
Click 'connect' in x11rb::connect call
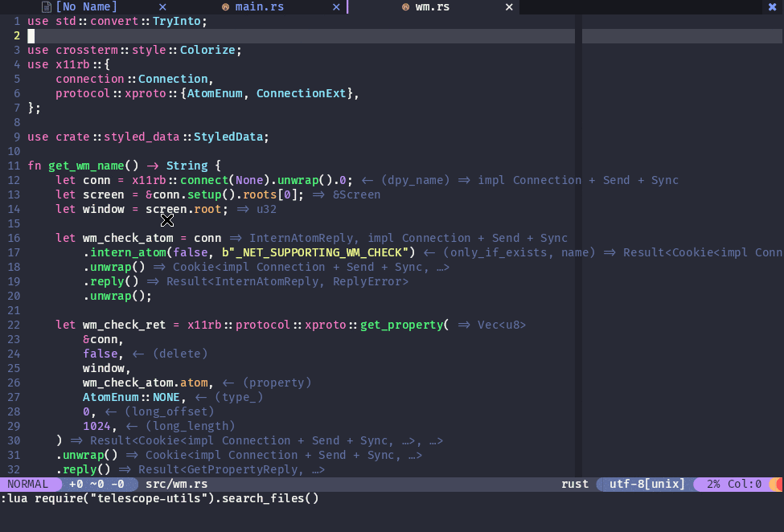coord(204,180)
